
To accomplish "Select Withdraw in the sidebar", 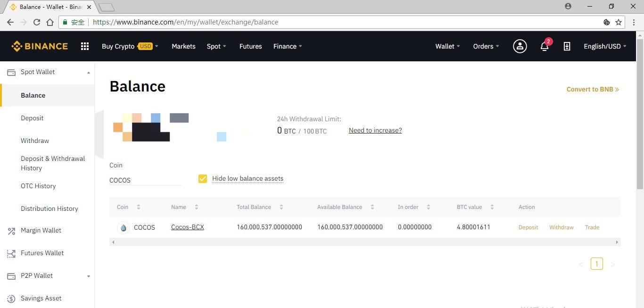I will point(35,141).
